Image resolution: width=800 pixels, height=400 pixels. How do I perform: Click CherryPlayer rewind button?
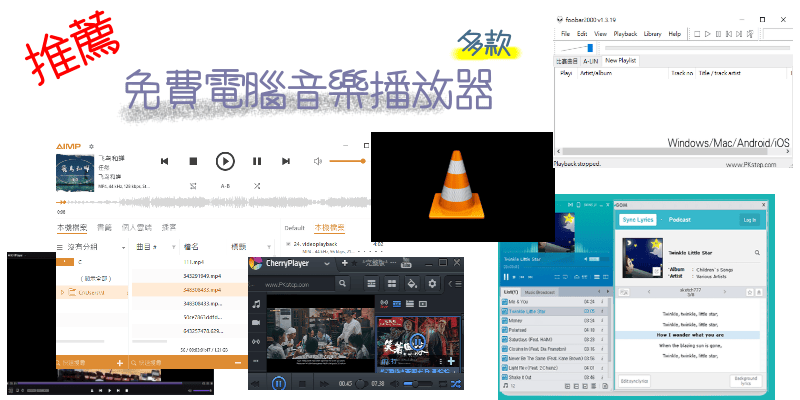click(x=256, y=383)
